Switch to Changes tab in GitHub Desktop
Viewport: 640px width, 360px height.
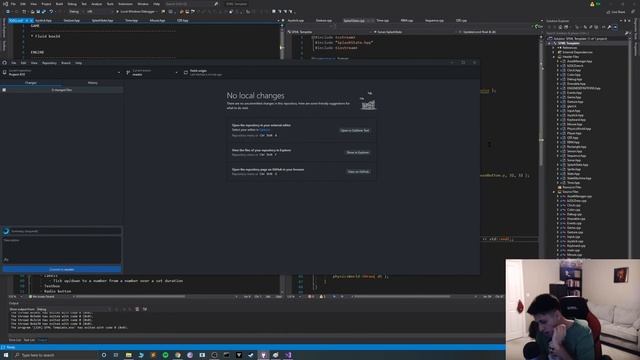click(x=31, y=83)
